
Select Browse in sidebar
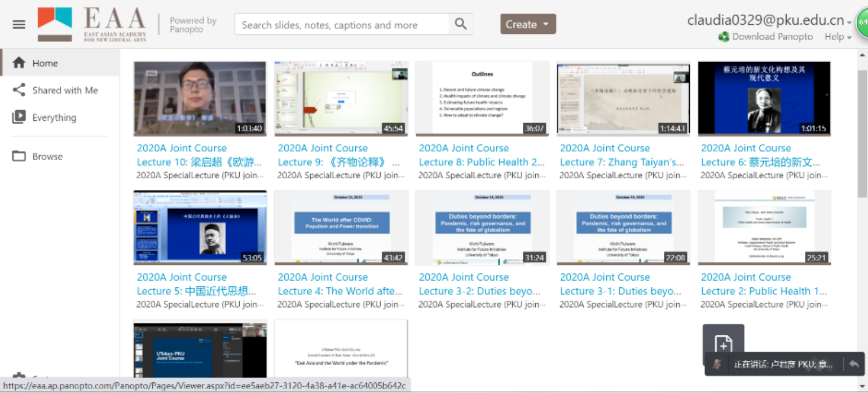[60, 156]
